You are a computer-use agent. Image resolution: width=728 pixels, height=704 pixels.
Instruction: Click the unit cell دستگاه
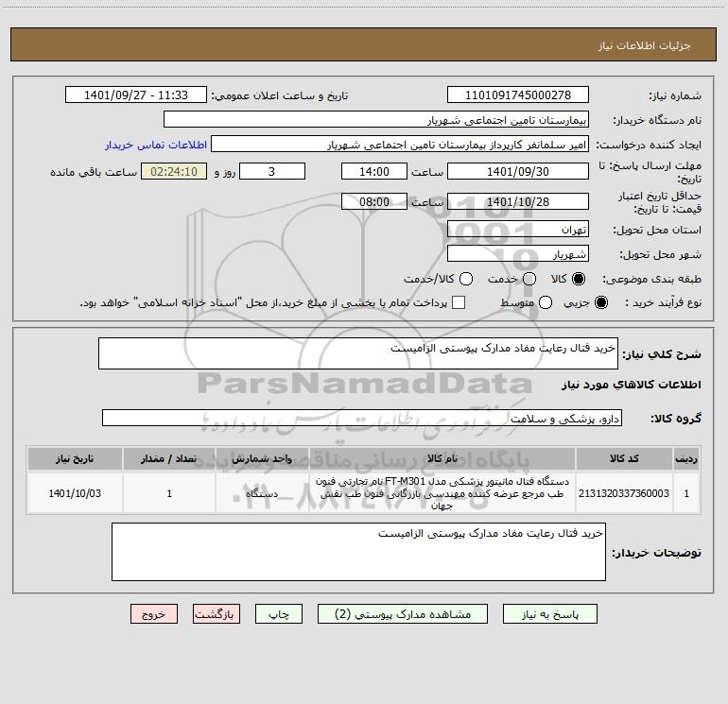(x=262, y=493)
